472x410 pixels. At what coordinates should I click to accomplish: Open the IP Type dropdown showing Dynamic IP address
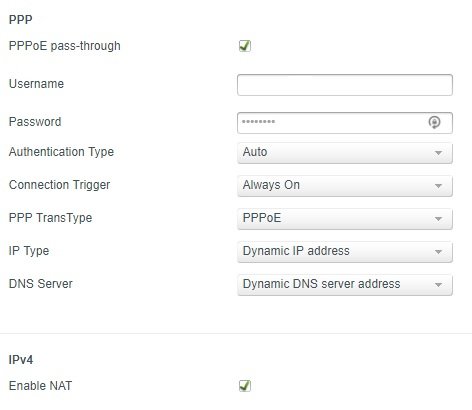point(345,252)
